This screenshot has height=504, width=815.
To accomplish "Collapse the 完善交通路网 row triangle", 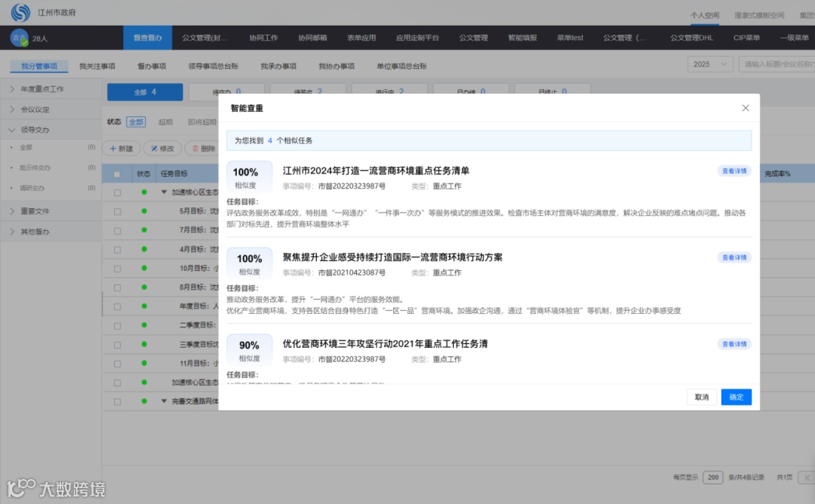I will pos(165,401).
